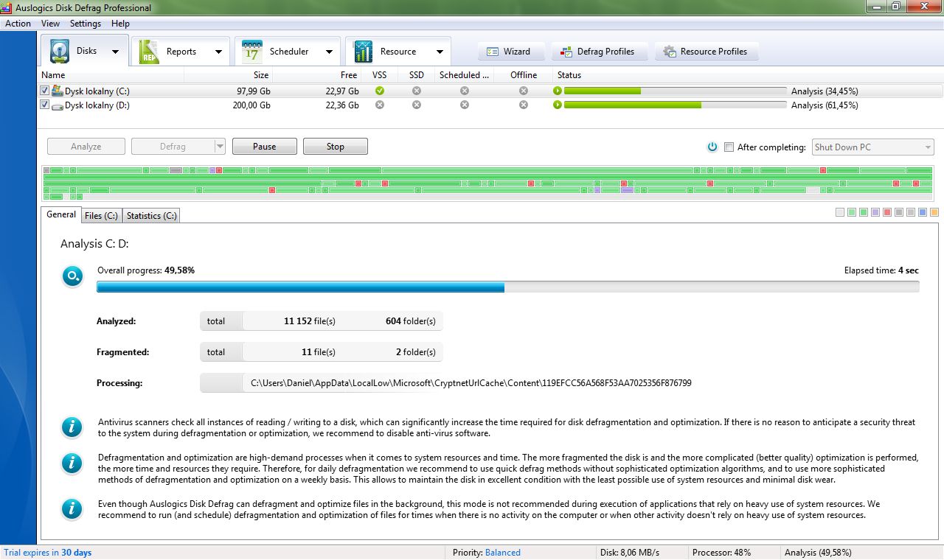This screenshot has height=560, width=944.
Task: Open the Disks section icon
Action: tap(60, 52)
